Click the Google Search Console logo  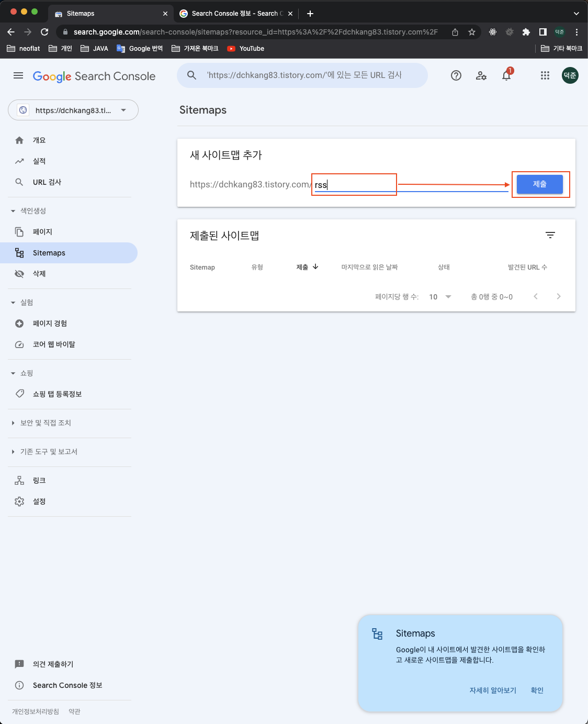click(94, 76)
